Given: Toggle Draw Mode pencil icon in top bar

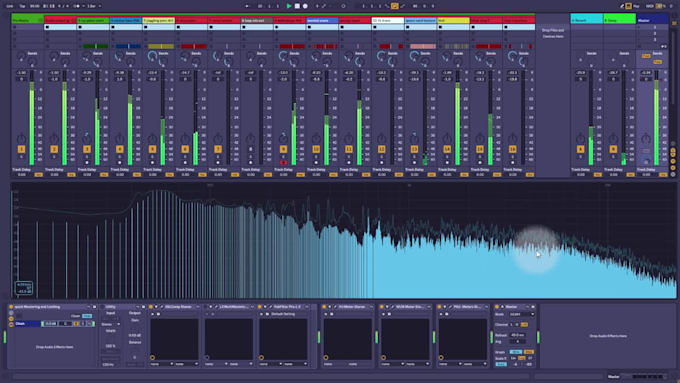Looking at the screenshot, I should point(622,6).
